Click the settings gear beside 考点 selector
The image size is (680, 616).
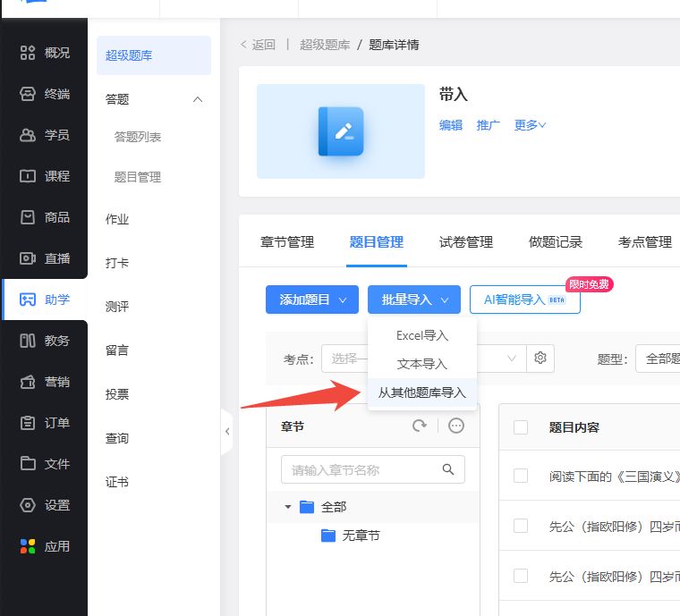pyautogui.click(x=540, y=359)
